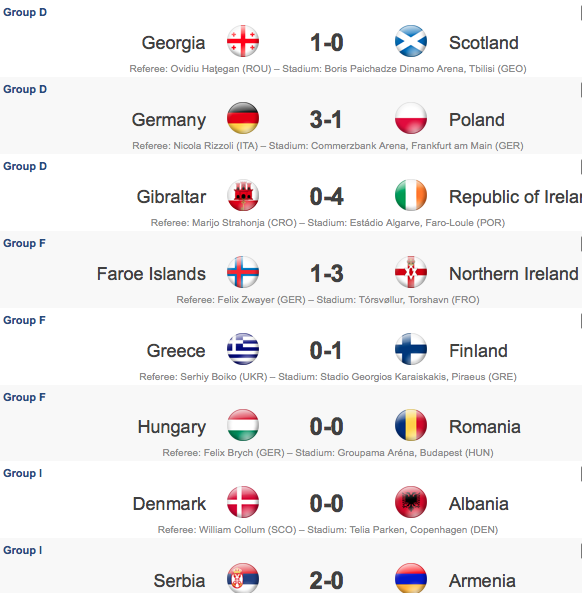Click the Romania flag icon
This screenshot has height=593, width=582.
point(411,425)
